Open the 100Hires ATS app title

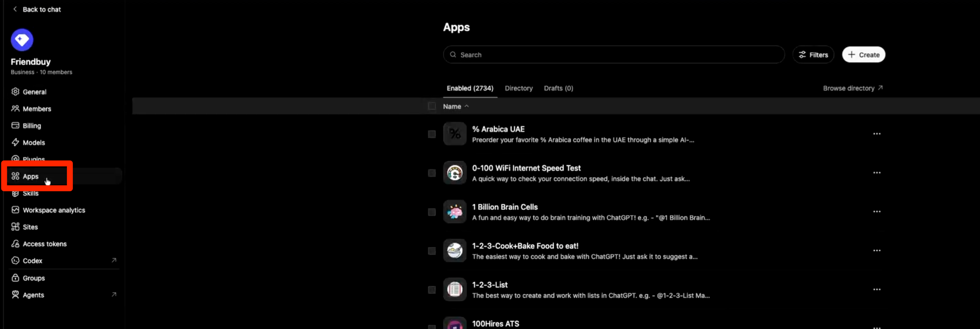pos(496,324)
